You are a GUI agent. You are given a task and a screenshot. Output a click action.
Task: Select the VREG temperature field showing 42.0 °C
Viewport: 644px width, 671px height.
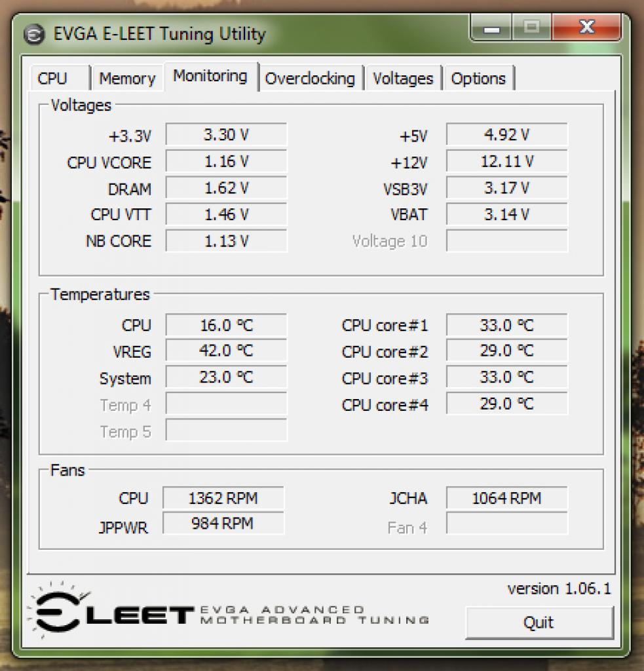(226, 351)
